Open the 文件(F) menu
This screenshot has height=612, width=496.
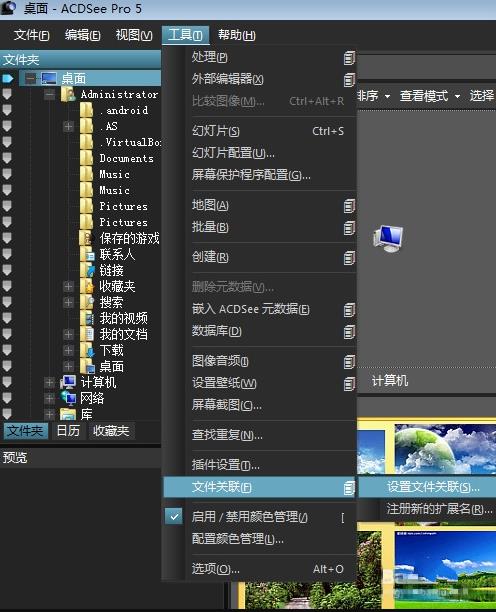click(31, 36)
